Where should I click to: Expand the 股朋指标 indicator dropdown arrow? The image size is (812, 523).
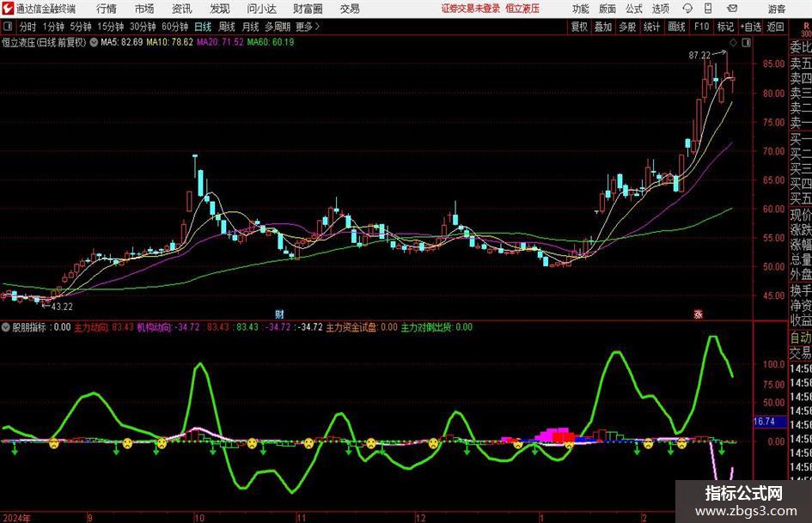(x=6, y=327)
